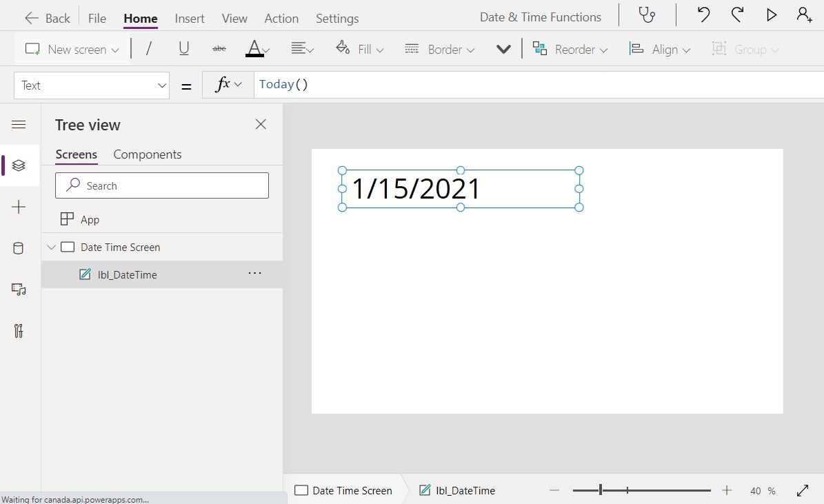Open the App checker stethoscope icon

pos(646,14)
